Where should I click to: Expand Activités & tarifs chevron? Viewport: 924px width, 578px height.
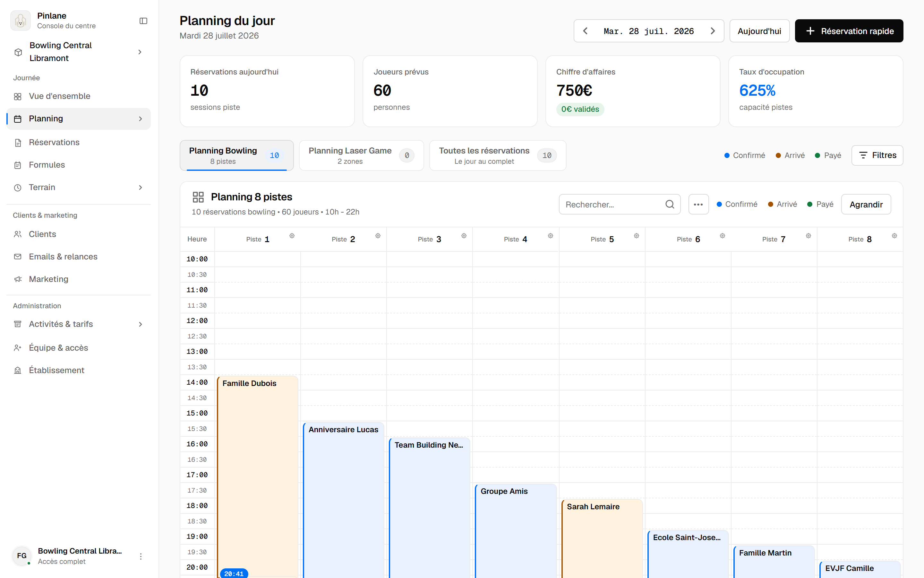pyautogui.click(x=141, y=324)
